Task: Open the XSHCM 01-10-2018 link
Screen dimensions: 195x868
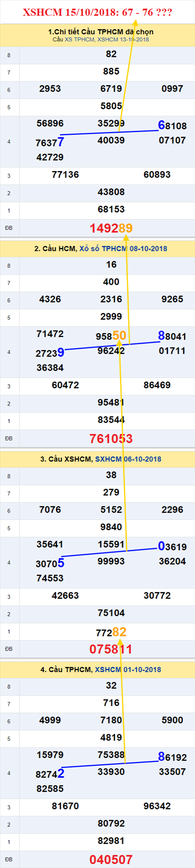Action: (128, 670)
